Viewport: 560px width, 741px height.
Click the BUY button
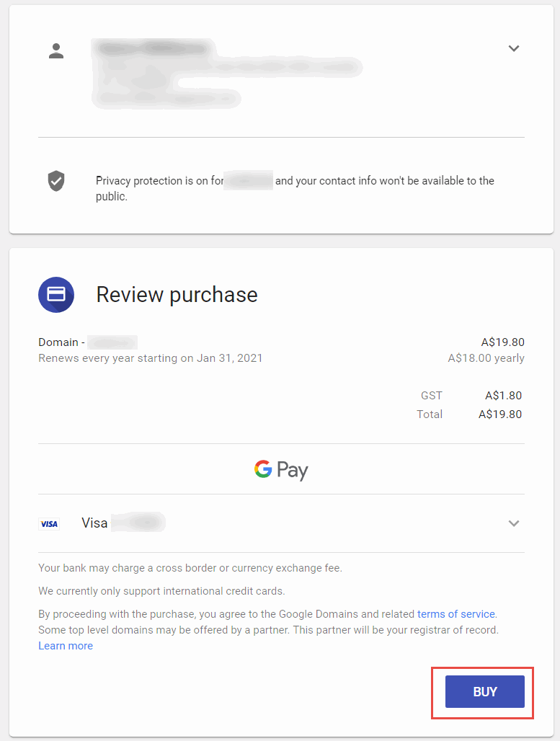pyautogui.click(x=485, y=691)
